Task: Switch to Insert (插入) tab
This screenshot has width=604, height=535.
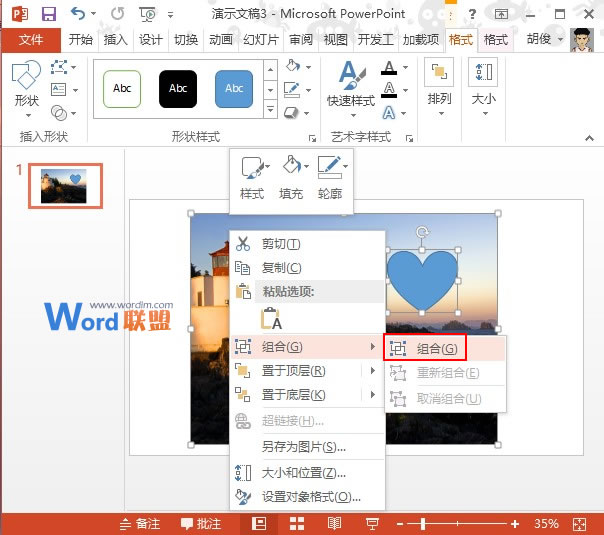Action: (115, 39)
